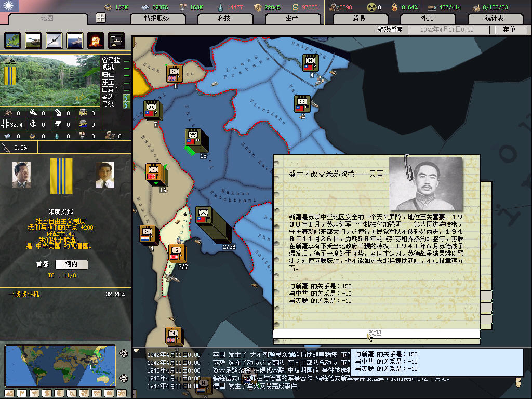Open the air units (plane) overview
The height and width of the screenshot is (399, 532).
(x=54, y=41)
